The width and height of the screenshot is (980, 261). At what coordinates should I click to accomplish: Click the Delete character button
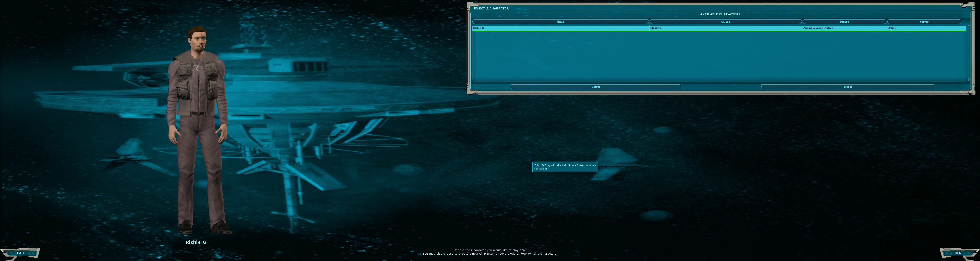[x=596, y=87]
